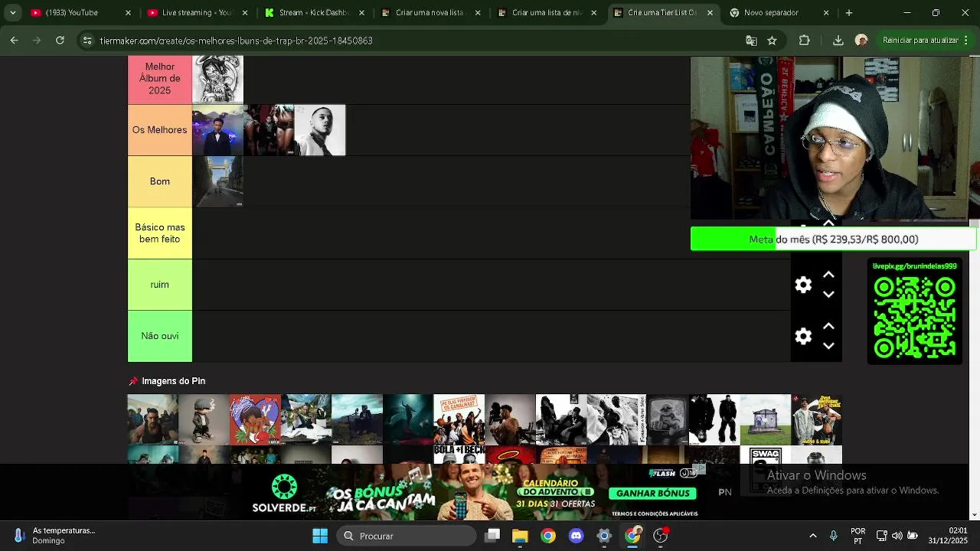The width and height of the screenshot is (980, 551).
Task: Translate this page icon
Action: pos(751,41)
